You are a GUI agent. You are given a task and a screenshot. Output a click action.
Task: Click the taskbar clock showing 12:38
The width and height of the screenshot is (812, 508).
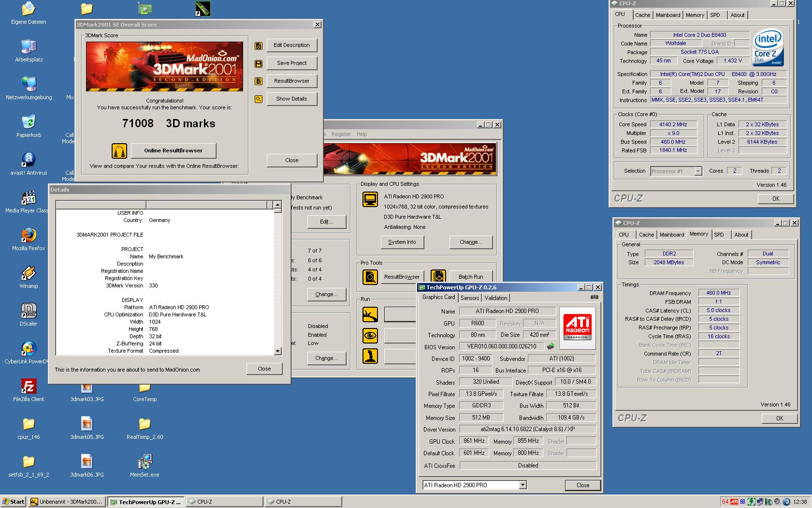point(800,502)
